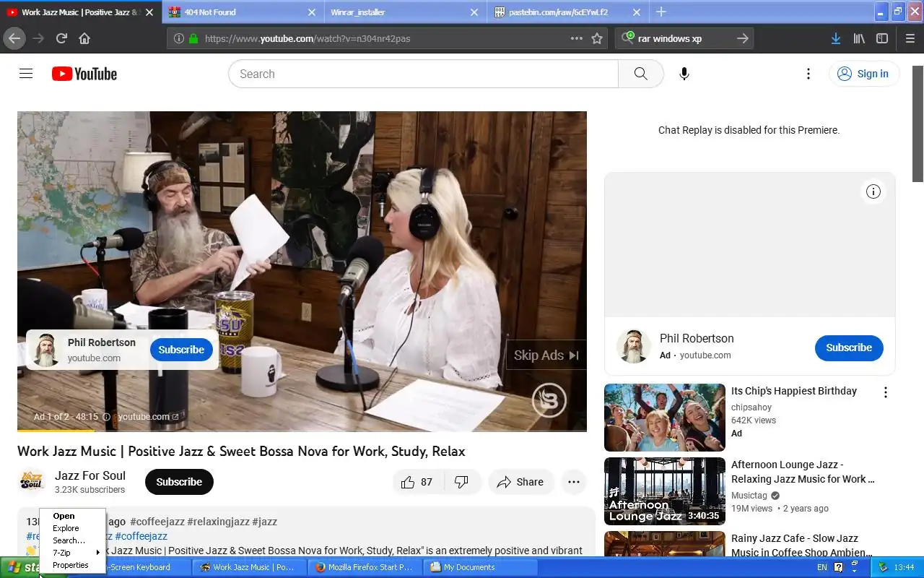The width and height of the screenshot is (924, 578).
Task: Click the Share button
Action: [520, 482]
